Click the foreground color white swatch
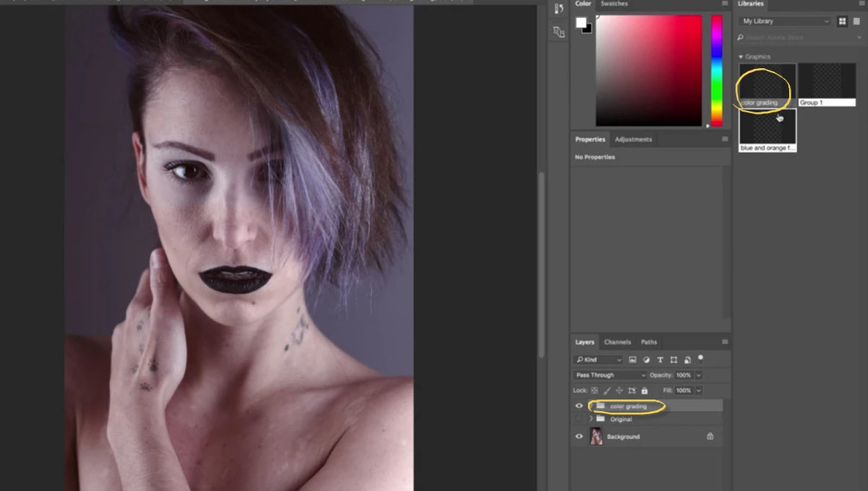Screen dimensions: 868x491 coord(580,22)
